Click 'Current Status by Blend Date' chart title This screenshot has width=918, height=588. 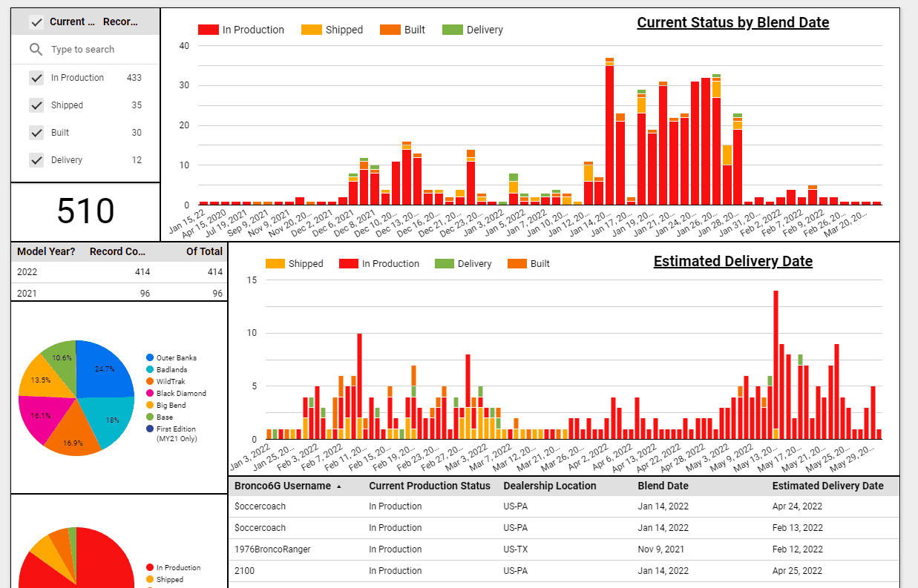point(733,22)
